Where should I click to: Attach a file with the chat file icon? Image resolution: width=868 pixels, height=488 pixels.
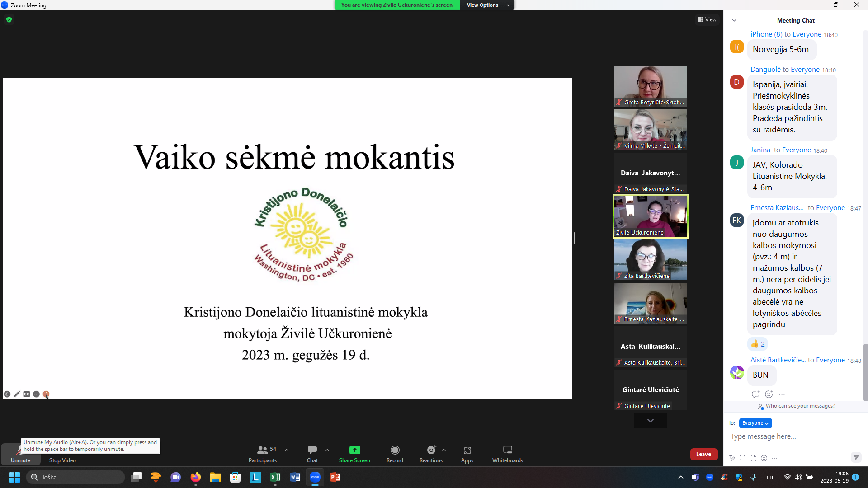(x=754, y=458)
